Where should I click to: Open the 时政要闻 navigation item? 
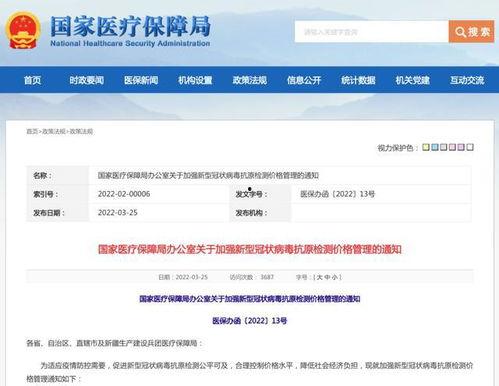tap(87, 80)
